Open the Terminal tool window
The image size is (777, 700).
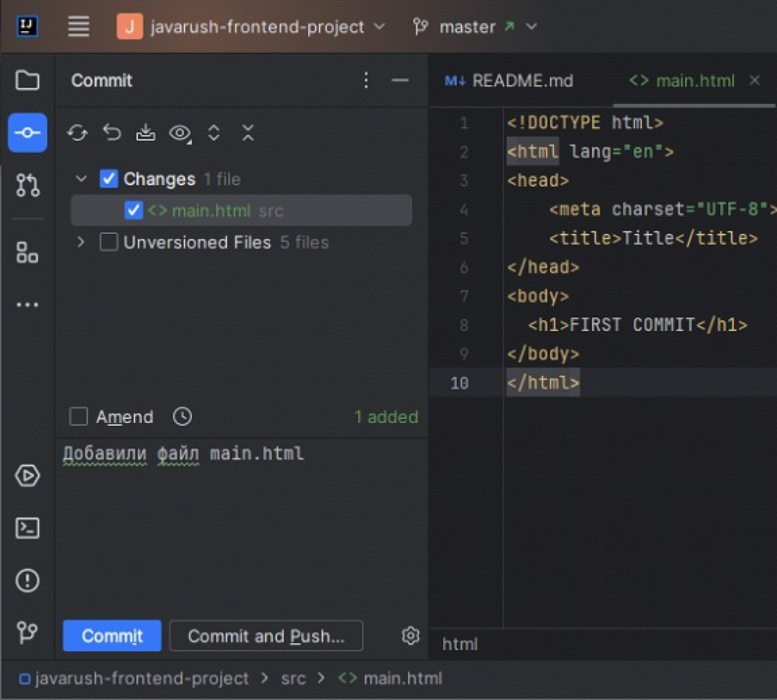coord(27,527)
